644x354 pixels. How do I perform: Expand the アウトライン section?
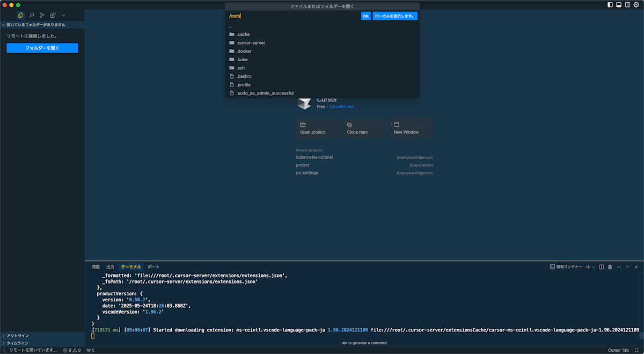tap(42, 336)
